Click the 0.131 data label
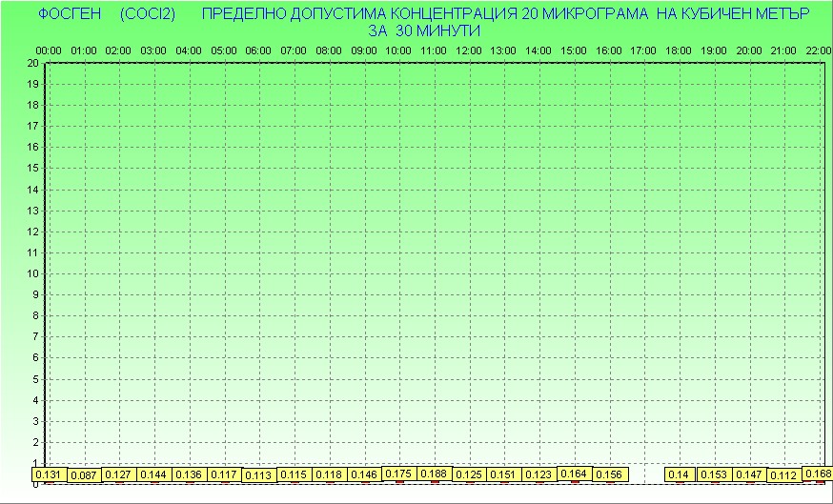The height and width of the screenshot is (504, 833). tap(49, 474)
